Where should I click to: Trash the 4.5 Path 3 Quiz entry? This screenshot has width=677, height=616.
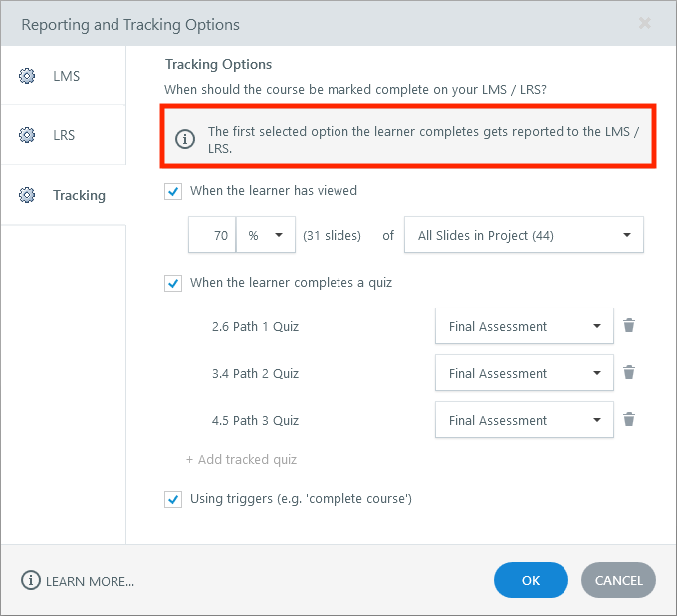[629, 419]
